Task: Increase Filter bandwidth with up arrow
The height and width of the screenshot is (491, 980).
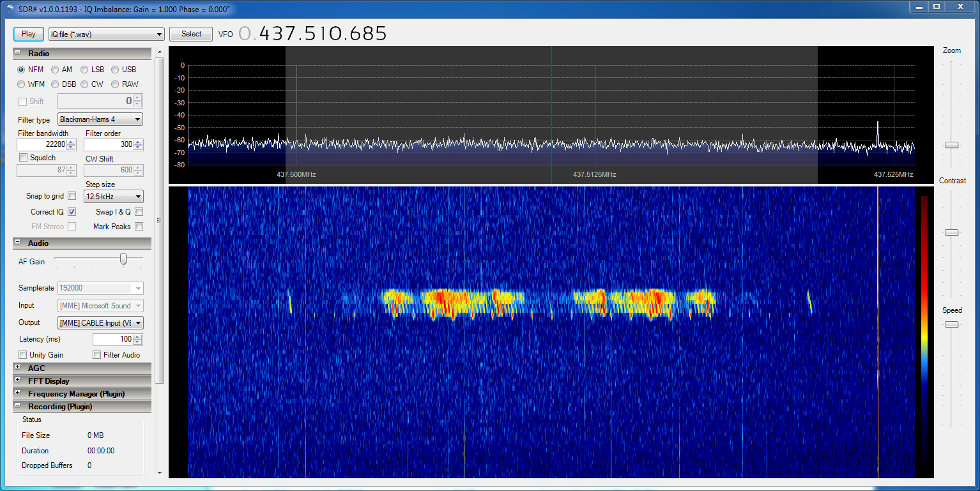Action: pyautogui.click(x=71, y=142)
